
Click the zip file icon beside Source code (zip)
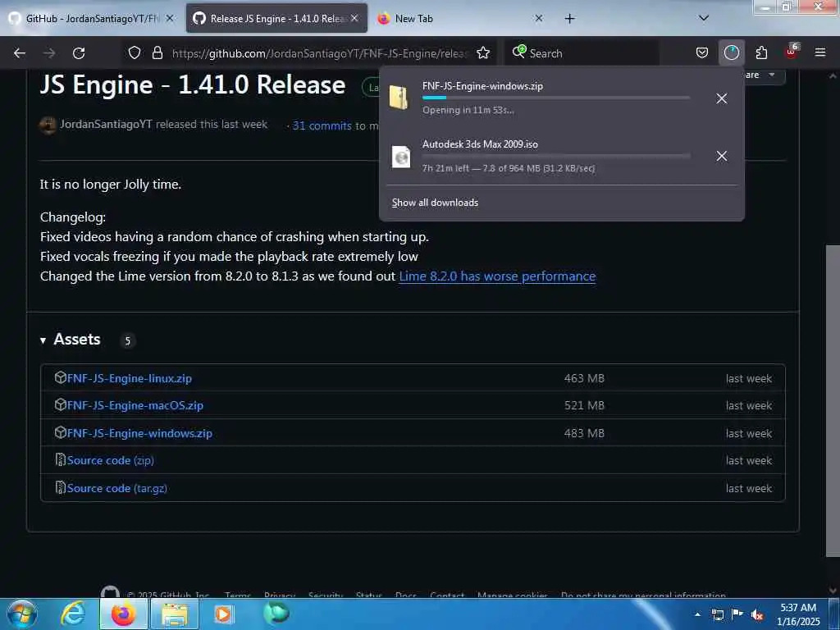point(61,460)
